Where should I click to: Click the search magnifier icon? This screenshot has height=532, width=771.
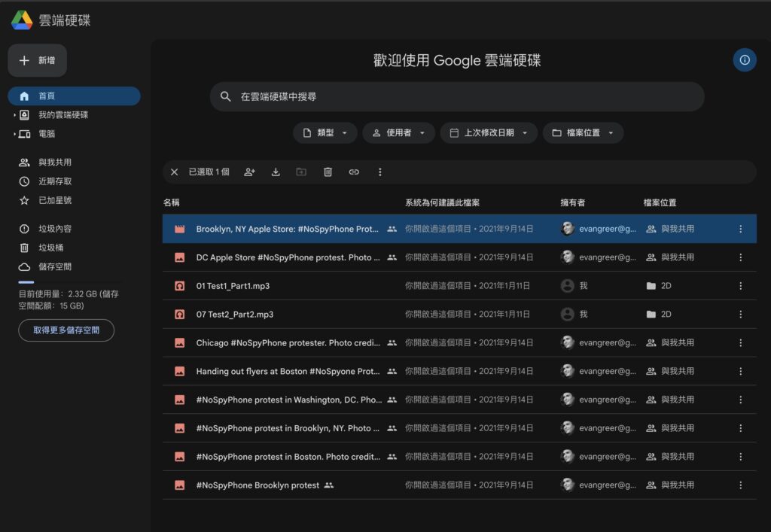pos(226,96)
